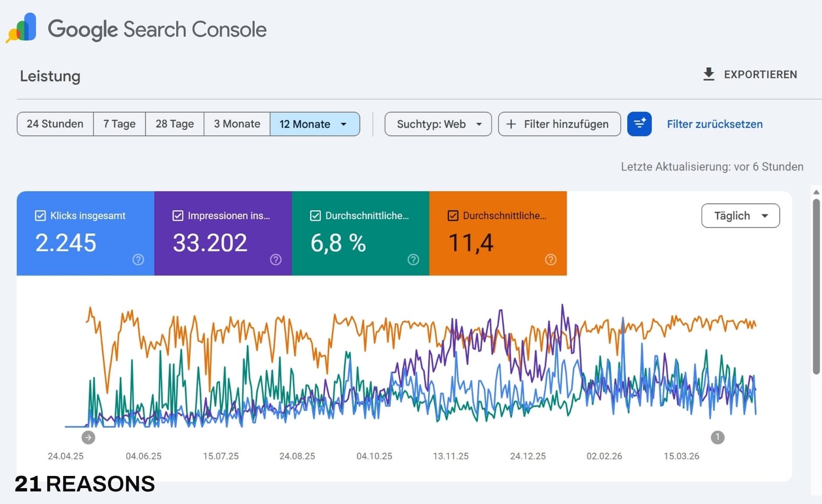
Task: Click the scrollbar up arrow
Action: click(816, 192)
